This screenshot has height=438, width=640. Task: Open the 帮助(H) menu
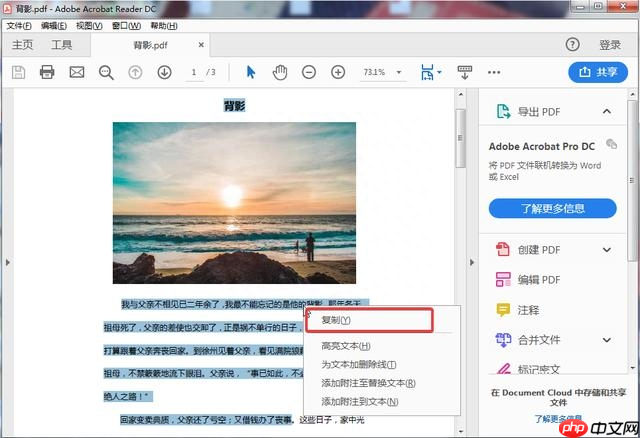coord(164,26)
